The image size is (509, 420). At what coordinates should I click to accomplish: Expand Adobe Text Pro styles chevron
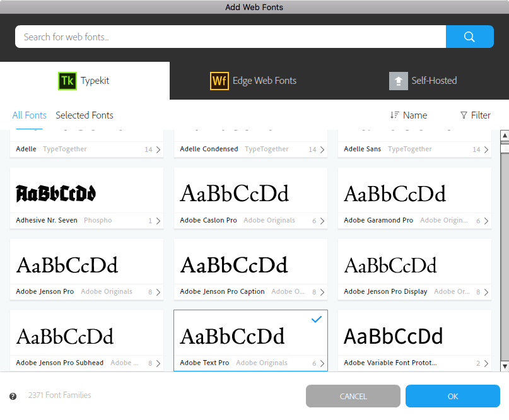click(322, 363)
